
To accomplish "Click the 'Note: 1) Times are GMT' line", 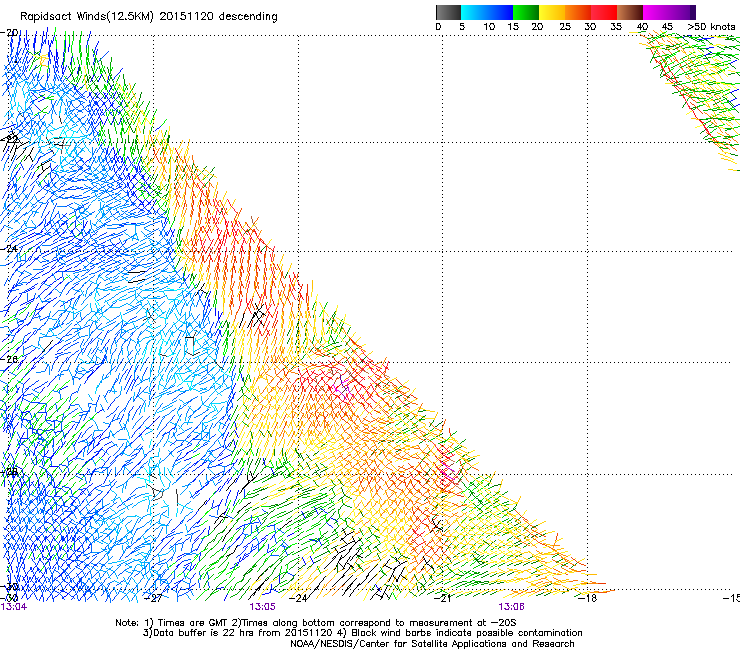I will [316, 623].
